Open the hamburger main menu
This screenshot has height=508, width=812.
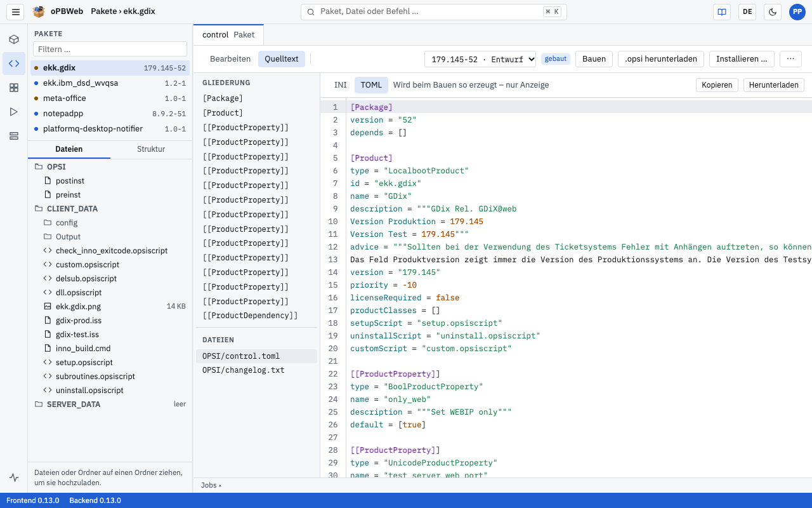pyautogui.click(x=16, y=11)
